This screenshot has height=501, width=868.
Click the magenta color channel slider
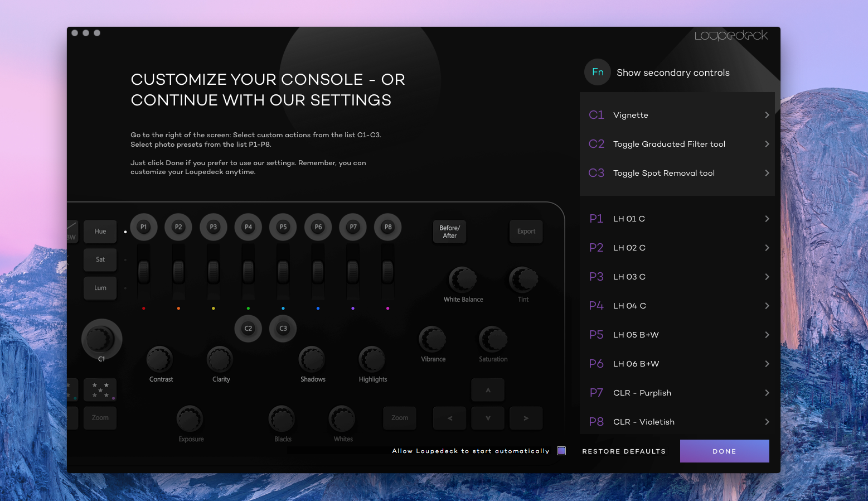388,272
